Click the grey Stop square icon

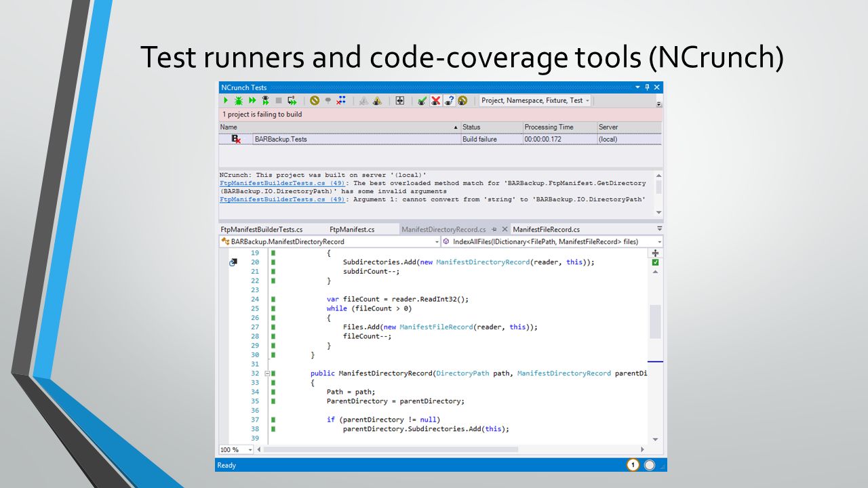click(279, 100)
